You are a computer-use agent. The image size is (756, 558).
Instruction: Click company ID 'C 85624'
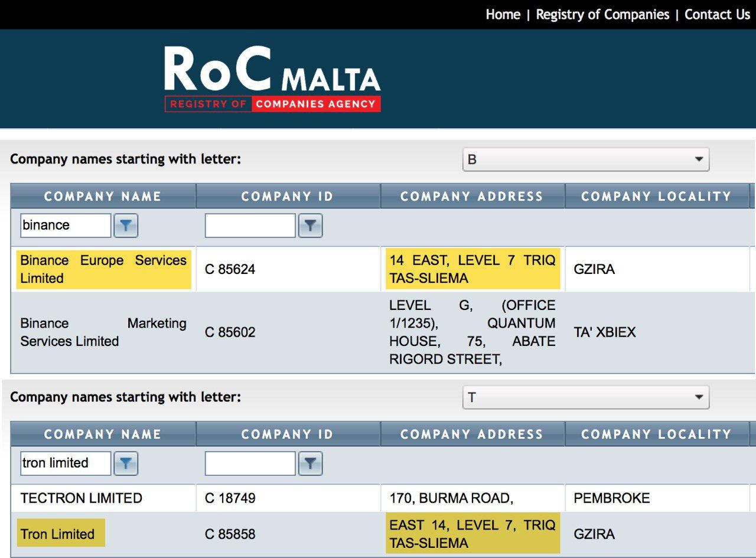230,270
